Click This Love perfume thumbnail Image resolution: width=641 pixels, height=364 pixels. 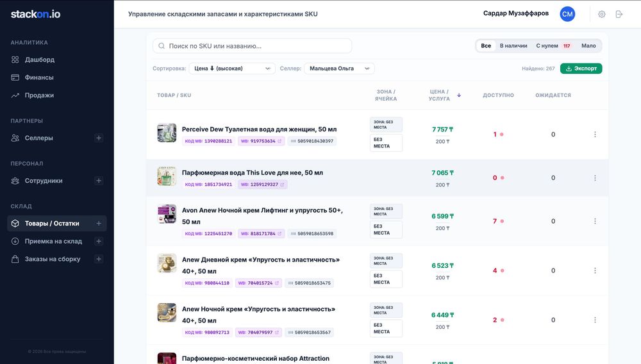[x=167, y=176]
